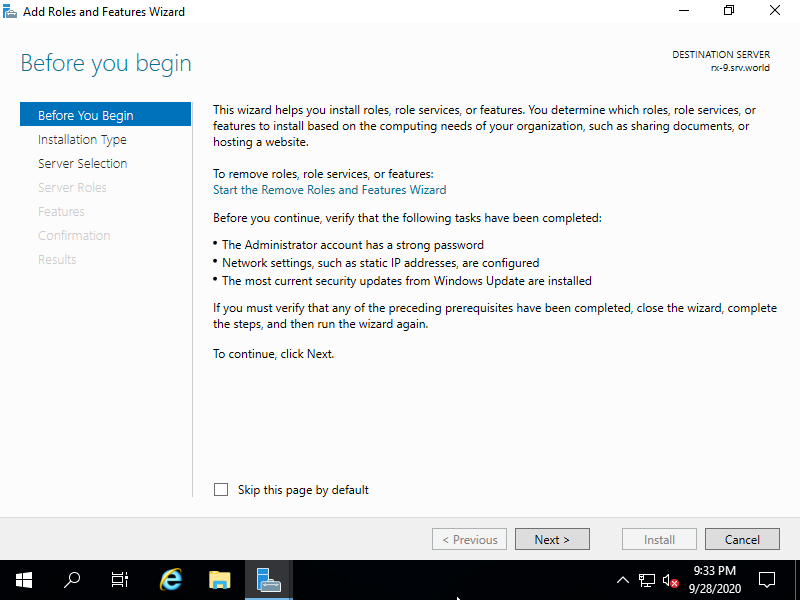800x600 pixels.
Task: Click the Windows Update bullet text
Action: (407, 281)
